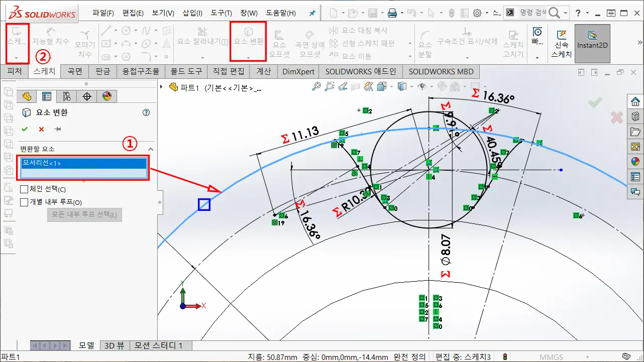This screenshot has width=644, height=362.
Task: Select 모서리선<1> in selection list
Action: [83, 163]
